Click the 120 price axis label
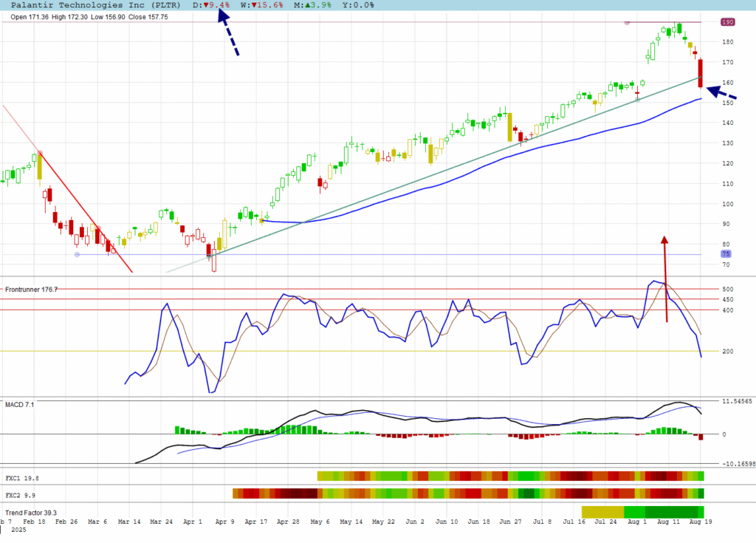Image resolution: width=756 pixels, height=543 pixels. 727,163
